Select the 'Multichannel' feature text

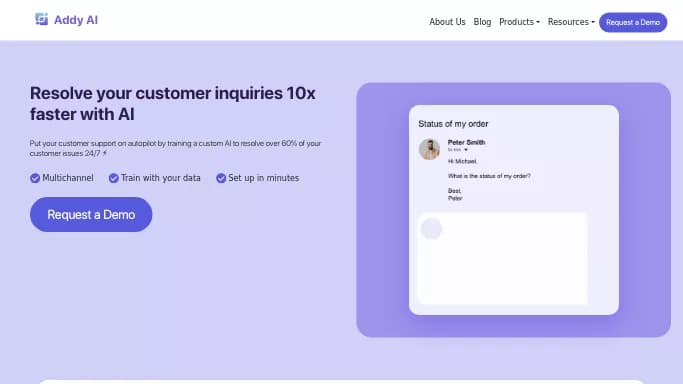tap(68, 178)
